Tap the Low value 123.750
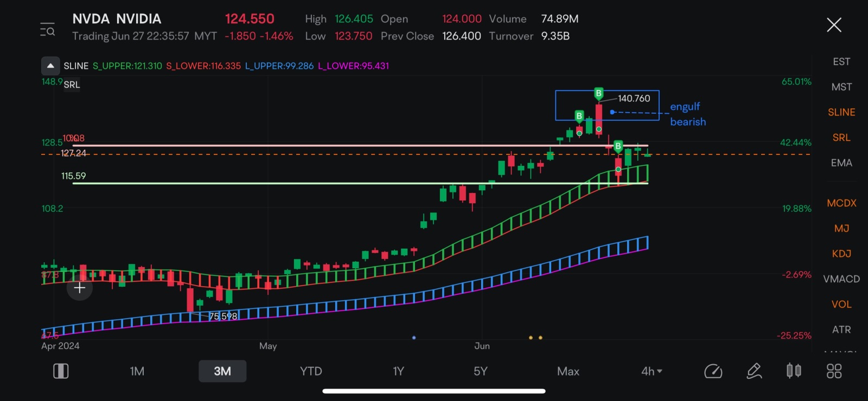The height and width of the screenshot is (401, 868). pos(354,36)
